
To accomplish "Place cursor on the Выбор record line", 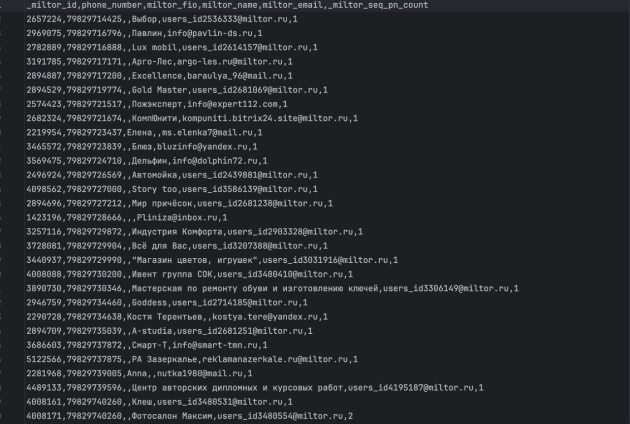I will pyautogui.click(x=162, y=19).
